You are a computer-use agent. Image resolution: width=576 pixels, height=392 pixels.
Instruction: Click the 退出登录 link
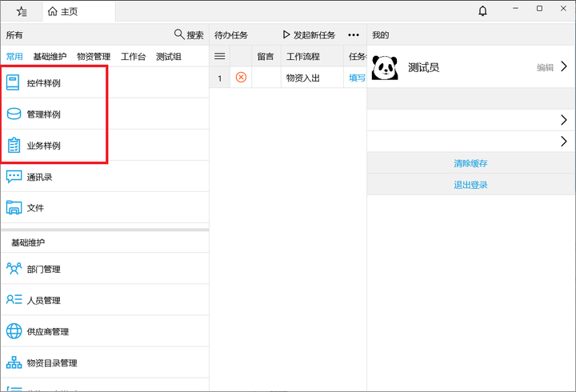(x=470, y=185)
